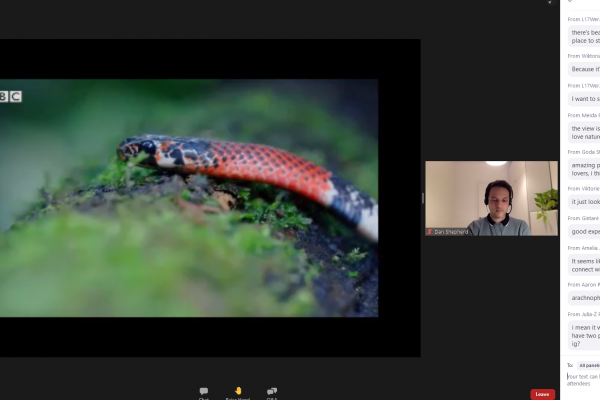Click the chat message starting 'good expe'

(584, 231)
